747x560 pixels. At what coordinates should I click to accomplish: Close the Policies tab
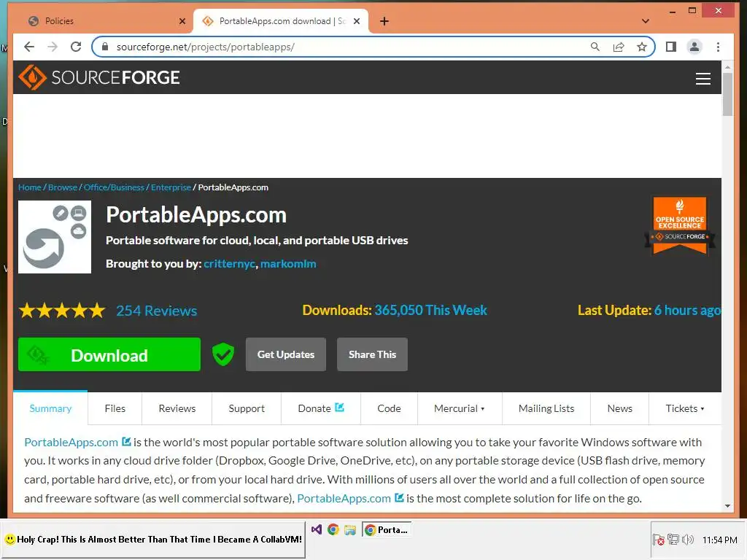(x=182, y=21)
